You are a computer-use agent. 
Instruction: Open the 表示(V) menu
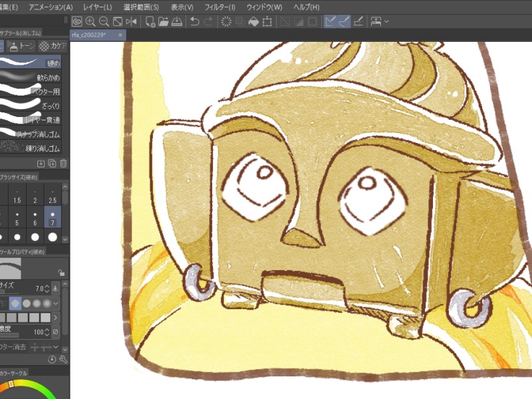tap(182, 7)
